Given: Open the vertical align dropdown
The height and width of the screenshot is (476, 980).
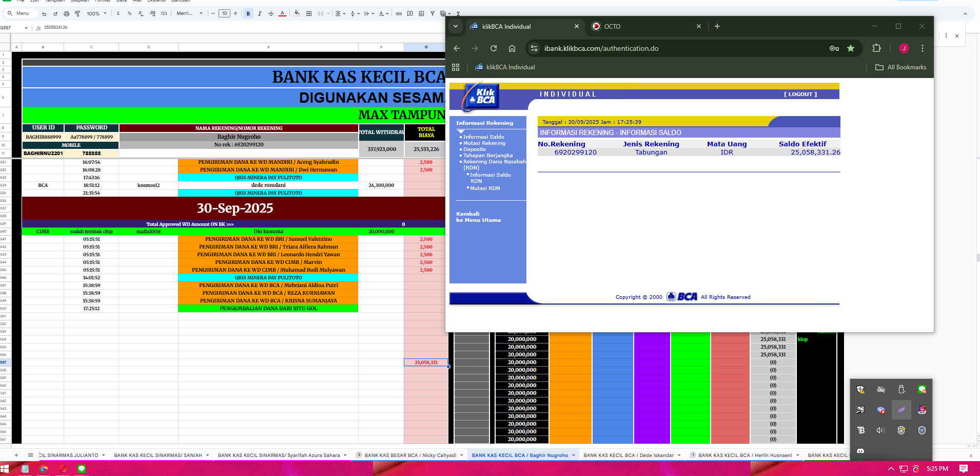Looking at the screenshot, I should [x=355, y=14].
